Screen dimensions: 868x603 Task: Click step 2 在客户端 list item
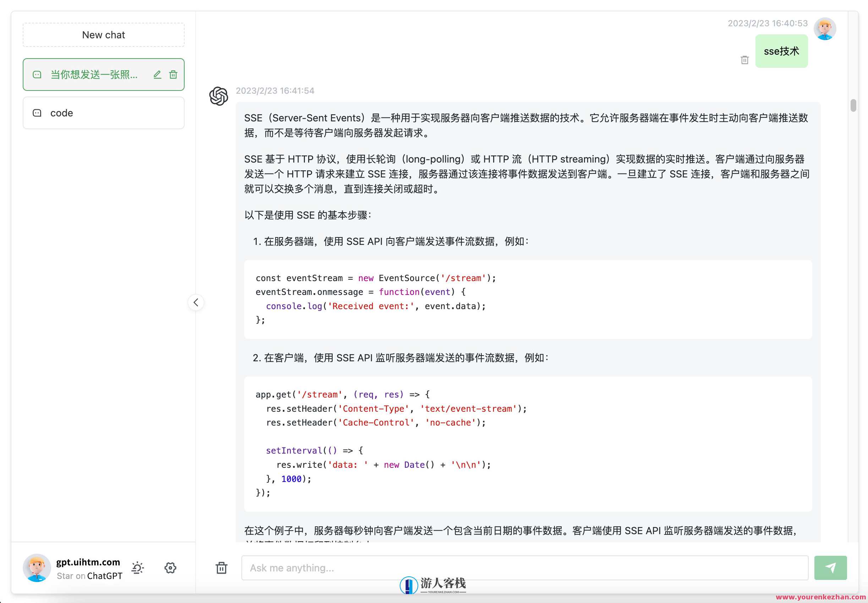(401, 357)
